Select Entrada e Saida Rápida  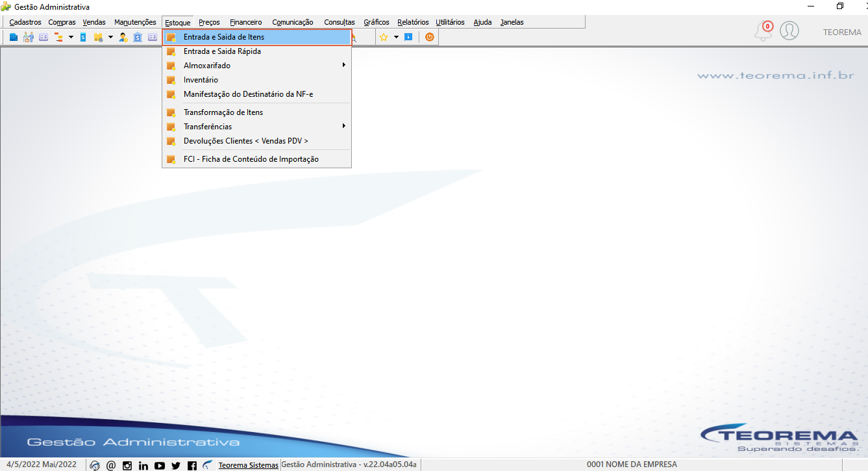tap(257, 51)
